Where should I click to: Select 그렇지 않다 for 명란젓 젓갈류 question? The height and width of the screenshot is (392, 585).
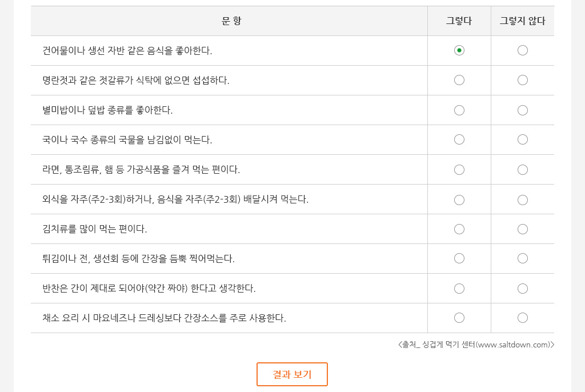[x=522, y=80]
